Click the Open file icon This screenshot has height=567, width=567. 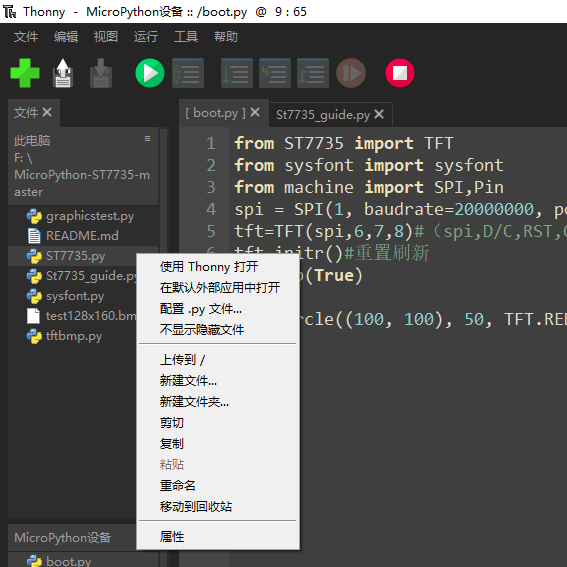[63, 73]
